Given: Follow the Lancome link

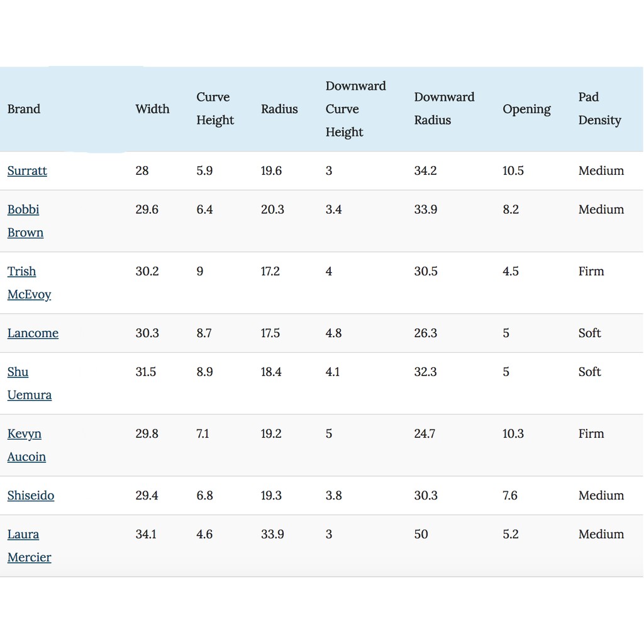Looking at the screenshot, I should point(33,333).
